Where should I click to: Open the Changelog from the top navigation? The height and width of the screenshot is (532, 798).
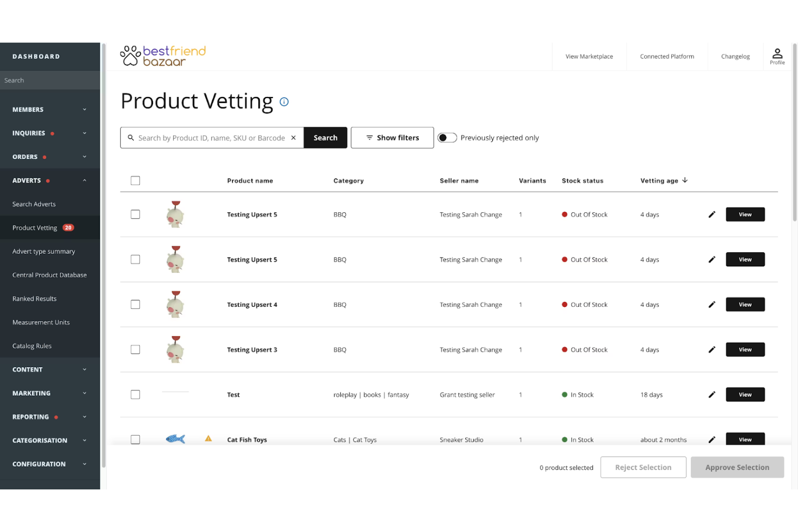735,56
